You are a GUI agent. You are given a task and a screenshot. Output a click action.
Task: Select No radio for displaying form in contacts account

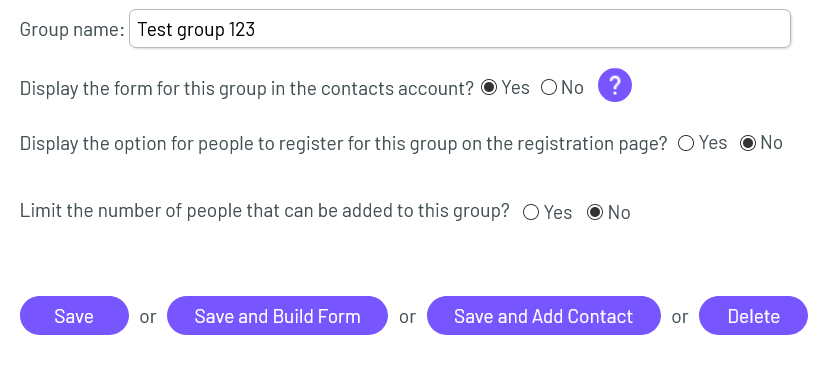pyautogui.click(x=549, y=87)
